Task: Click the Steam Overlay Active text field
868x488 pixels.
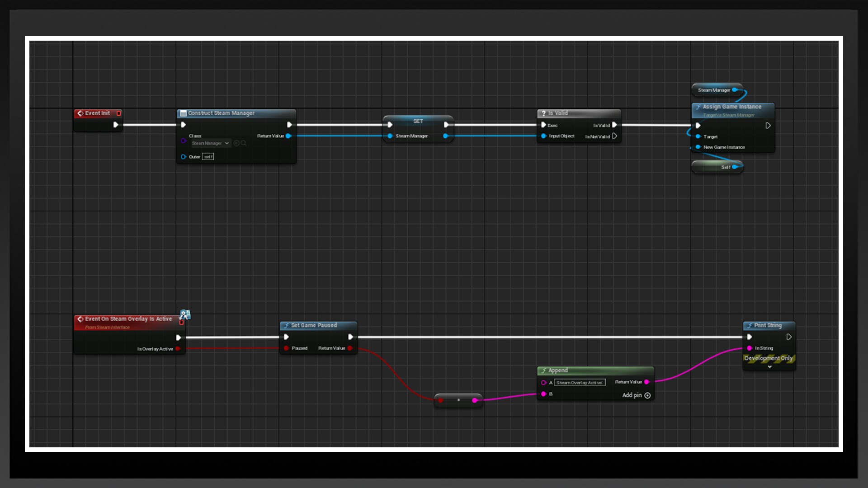Action: (x=580, y=383)
